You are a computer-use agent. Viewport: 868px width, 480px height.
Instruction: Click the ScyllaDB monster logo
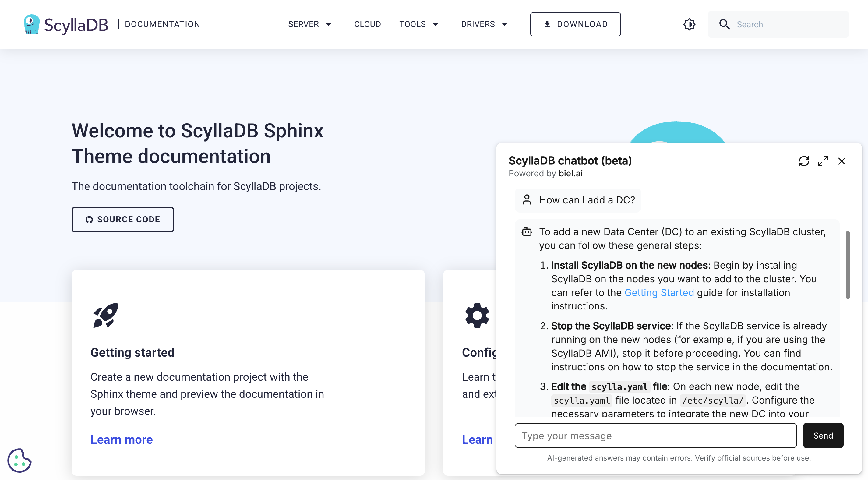[x=32, y=24]
